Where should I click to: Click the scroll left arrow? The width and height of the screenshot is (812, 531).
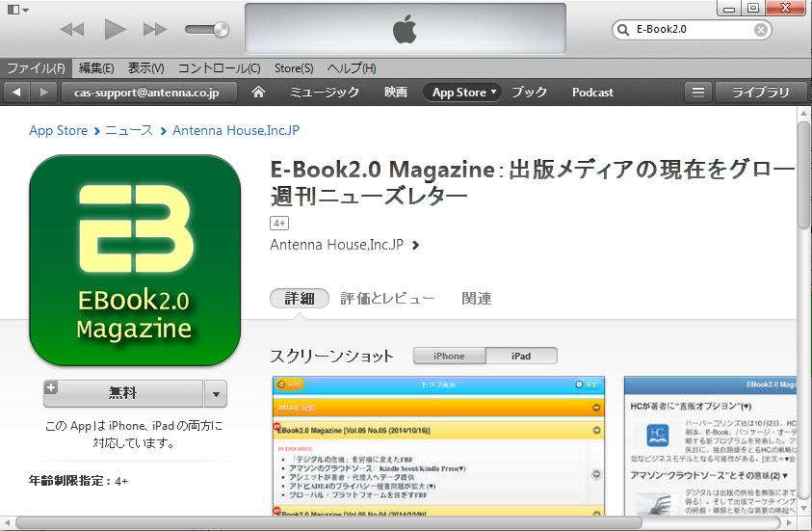pos(6,522)
